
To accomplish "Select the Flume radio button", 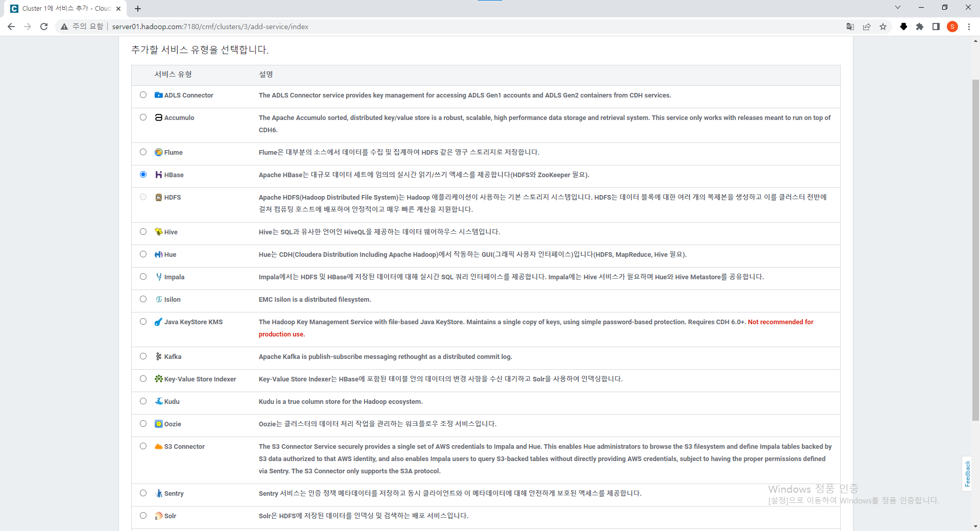I will coord(143,152).
